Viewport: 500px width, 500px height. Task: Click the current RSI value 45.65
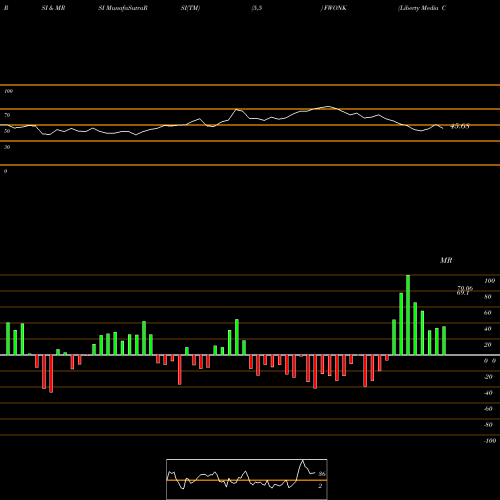coord(460,126)
